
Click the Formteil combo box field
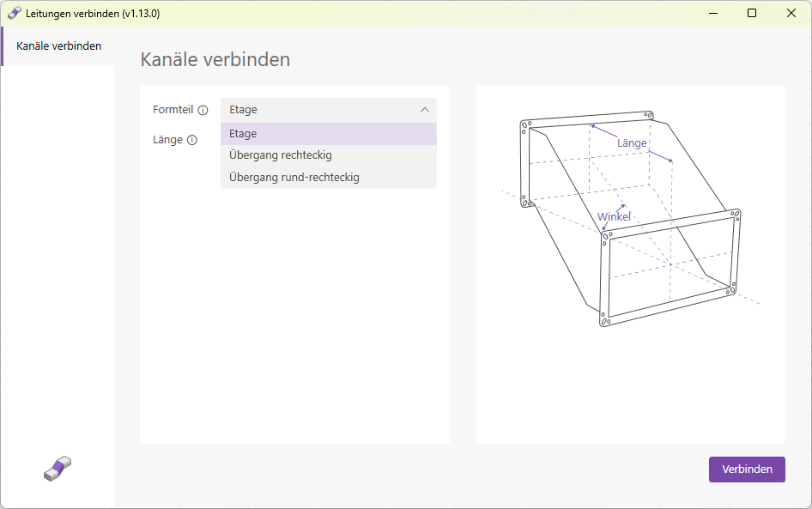pyautogui.click(x=329, y=110)
